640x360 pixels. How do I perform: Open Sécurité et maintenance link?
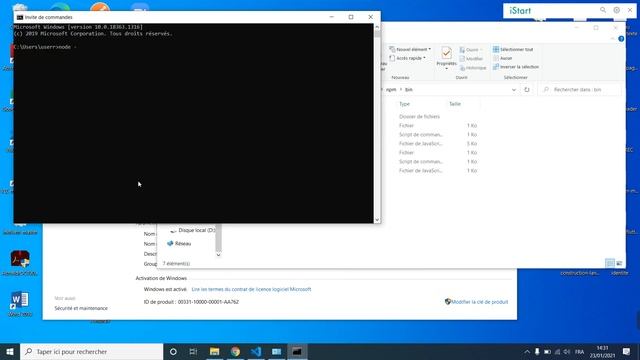click(x=81, y=309)
